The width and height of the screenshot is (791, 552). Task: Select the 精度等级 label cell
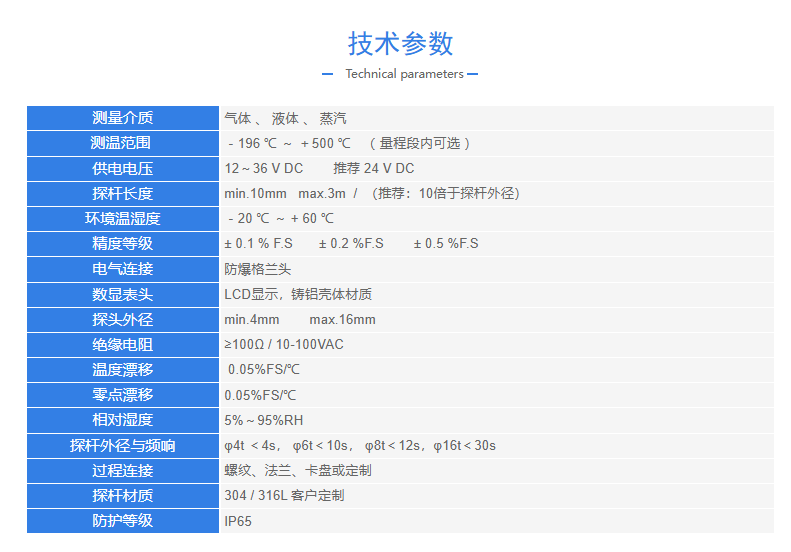[x=122, y=244]
